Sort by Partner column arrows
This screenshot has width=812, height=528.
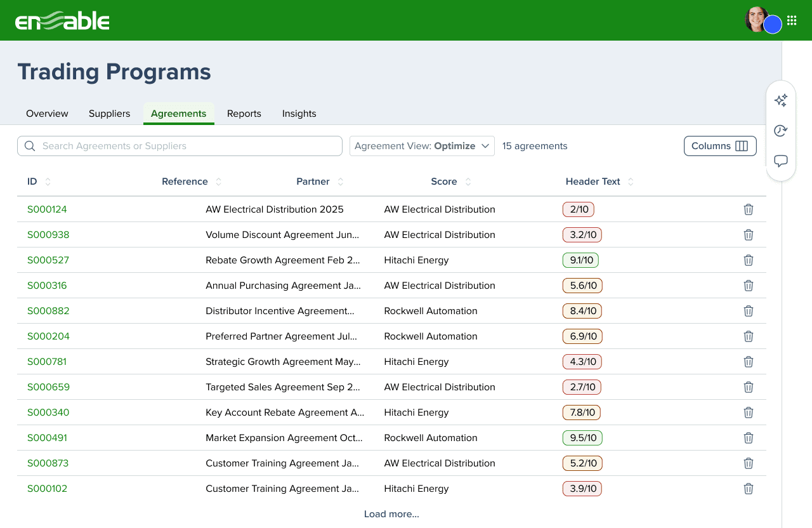340,181
